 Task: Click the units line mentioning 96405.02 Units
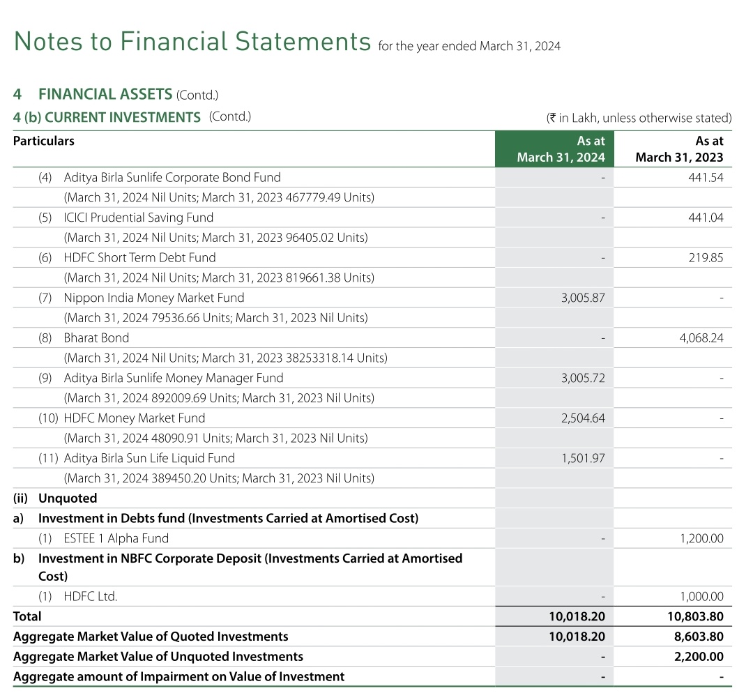[x=215, y=238]
